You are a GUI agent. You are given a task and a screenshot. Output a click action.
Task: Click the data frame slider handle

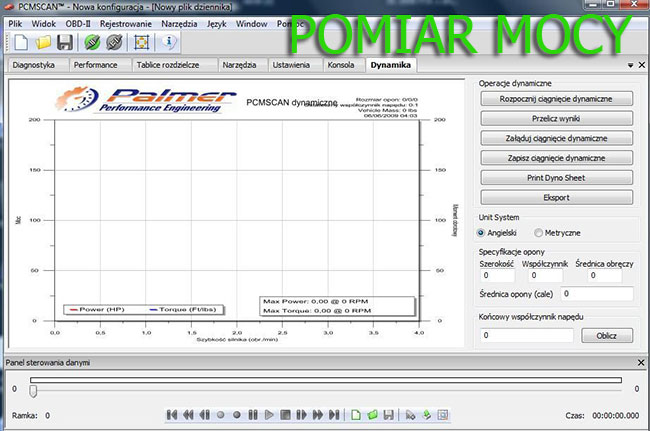[x=33, y=391]
